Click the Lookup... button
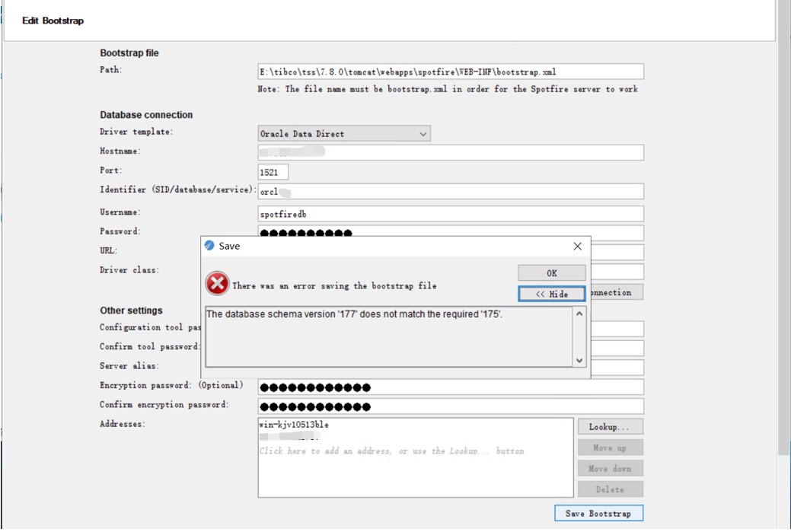This screenshot has height=532, width=791. 610,427
